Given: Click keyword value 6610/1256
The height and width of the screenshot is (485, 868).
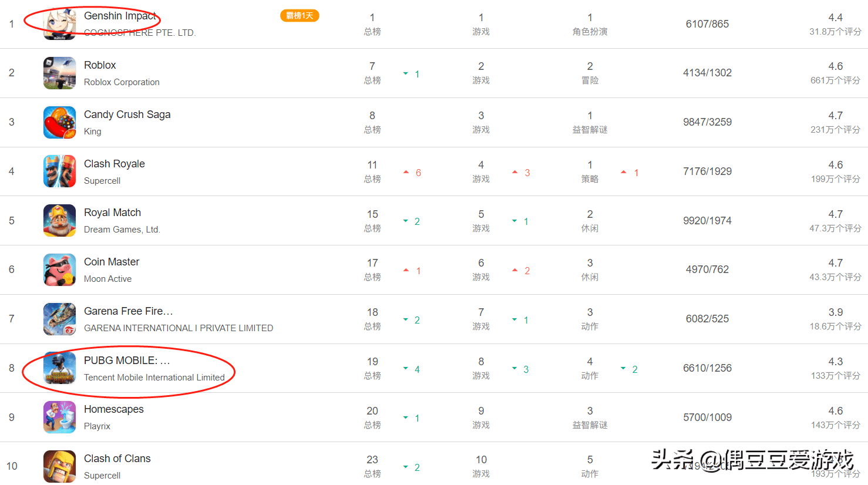Looking at the screenshot, I should click(707, 368).
